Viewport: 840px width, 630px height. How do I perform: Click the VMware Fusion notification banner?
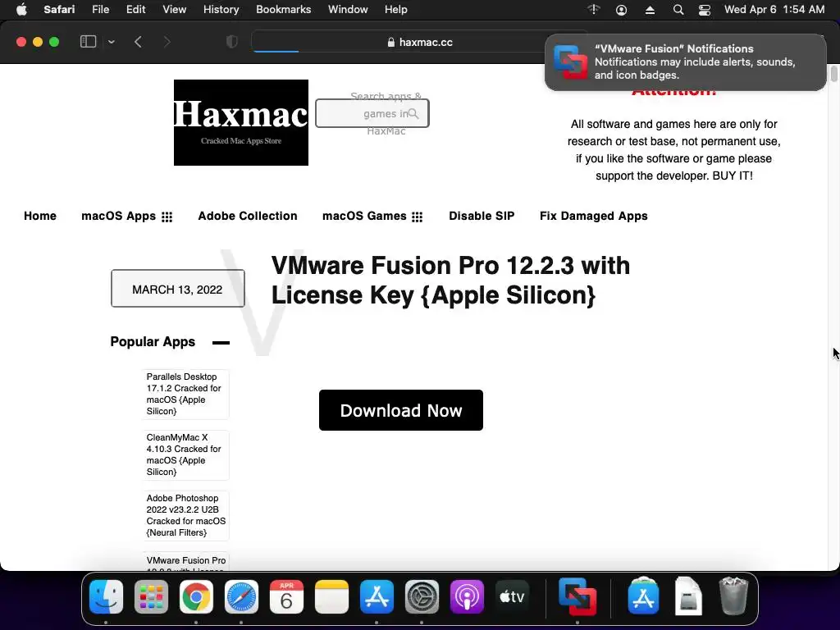(685, 62)
